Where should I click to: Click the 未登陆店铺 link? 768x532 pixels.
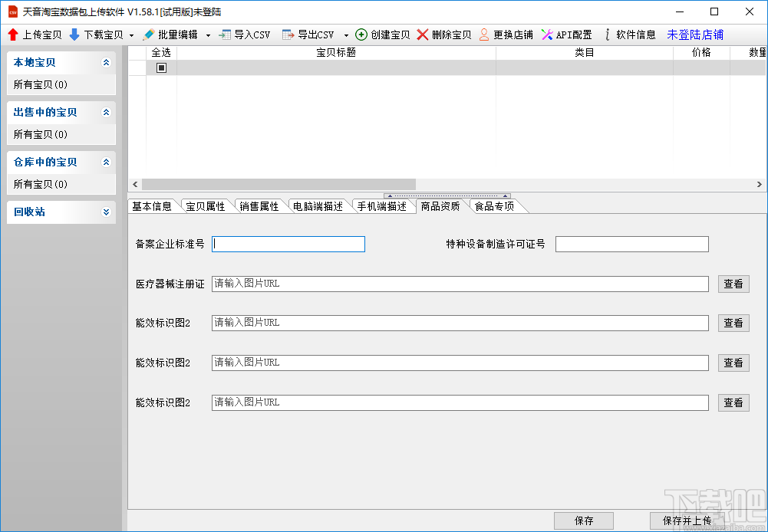tap(695, 34)
